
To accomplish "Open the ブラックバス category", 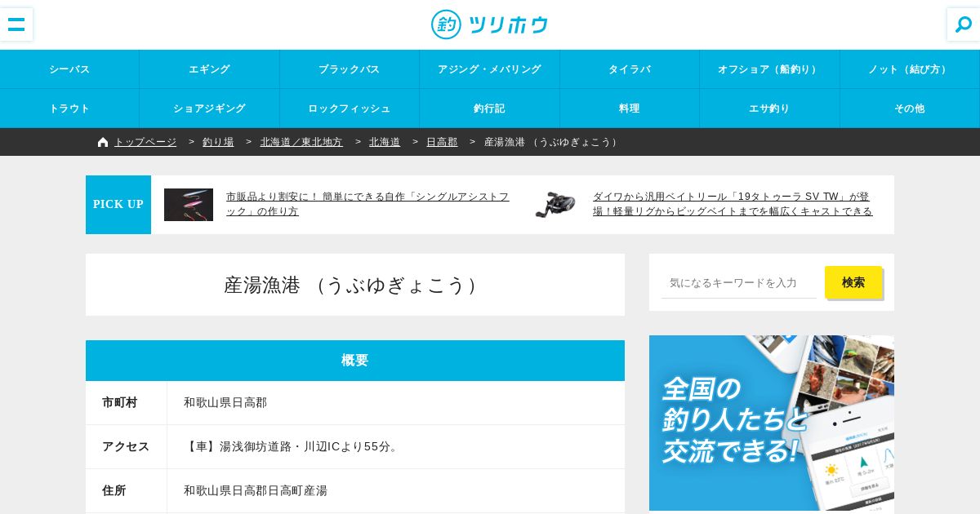I will [x=350, y=69].
